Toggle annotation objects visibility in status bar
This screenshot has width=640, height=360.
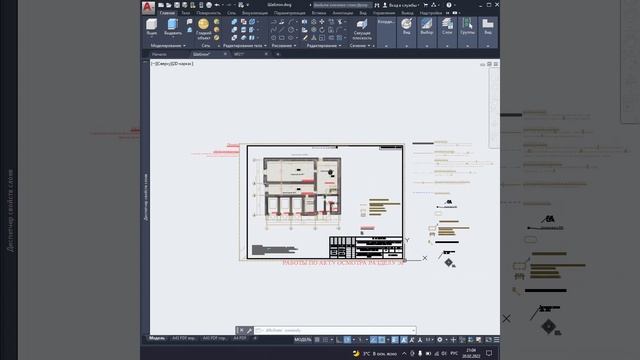(404, 340)
